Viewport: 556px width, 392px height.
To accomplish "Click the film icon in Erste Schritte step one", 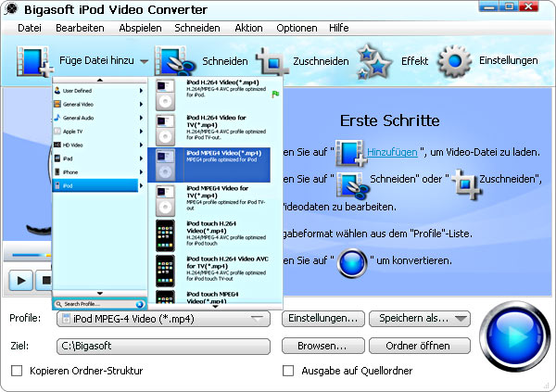I will point(351,153).
